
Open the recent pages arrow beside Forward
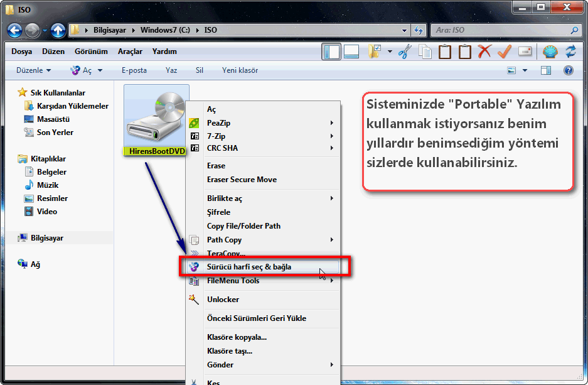(x=45, y=30)
